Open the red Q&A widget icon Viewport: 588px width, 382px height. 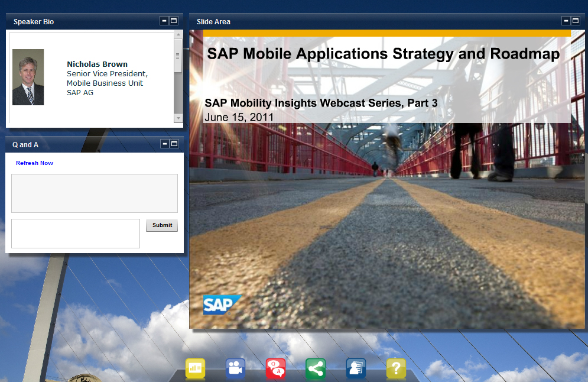[275, 368]
